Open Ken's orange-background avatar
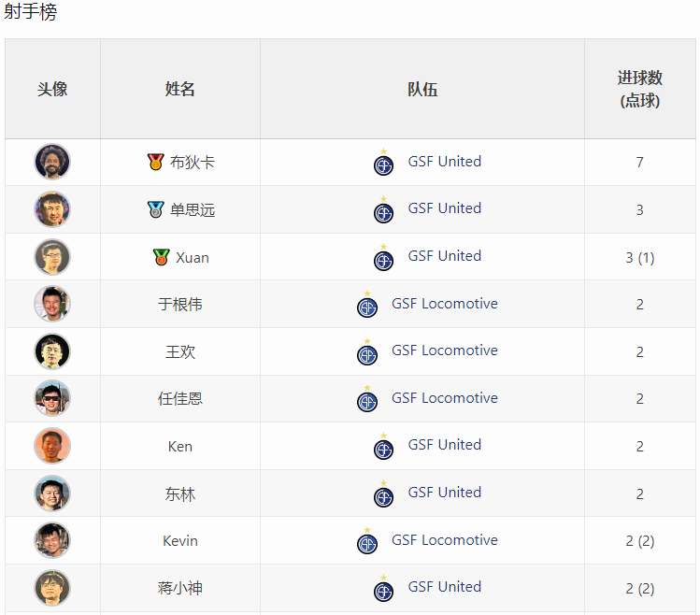 (x=52, y=446)
